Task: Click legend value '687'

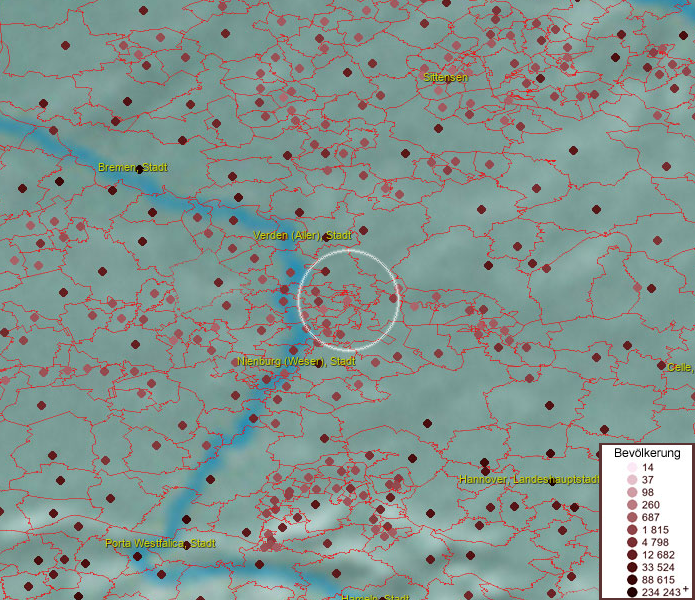Action: click(650, 517)
